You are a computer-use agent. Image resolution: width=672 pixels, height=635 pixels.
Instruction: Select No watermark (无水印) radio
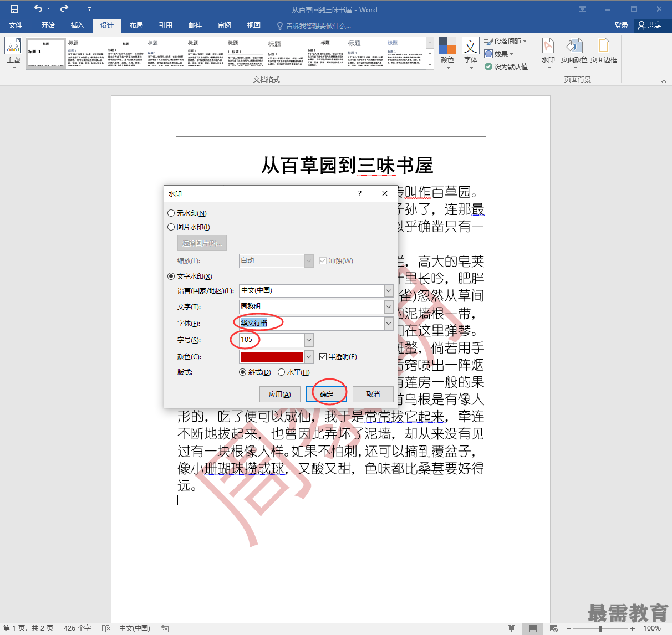coord(171,213)
